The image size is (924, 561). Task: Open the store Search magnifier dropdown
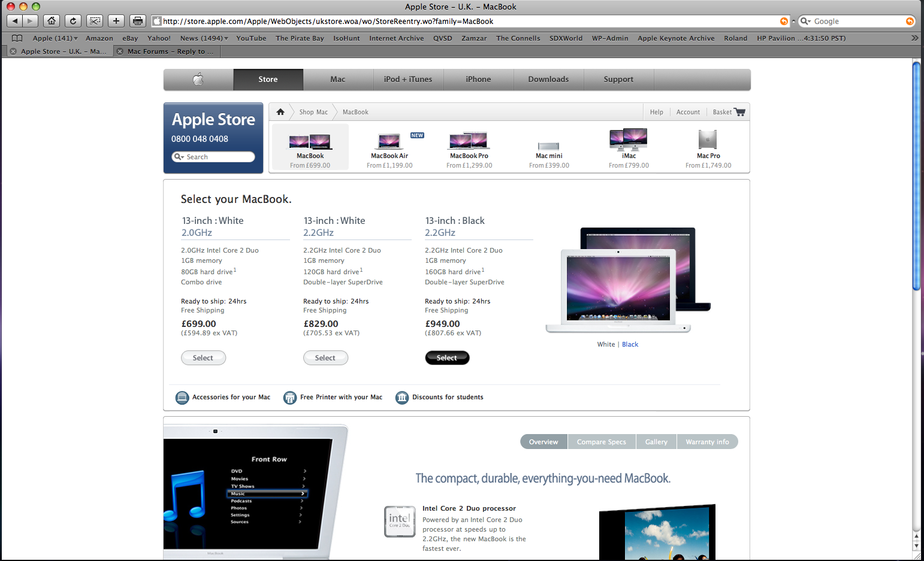click(179, 157)
